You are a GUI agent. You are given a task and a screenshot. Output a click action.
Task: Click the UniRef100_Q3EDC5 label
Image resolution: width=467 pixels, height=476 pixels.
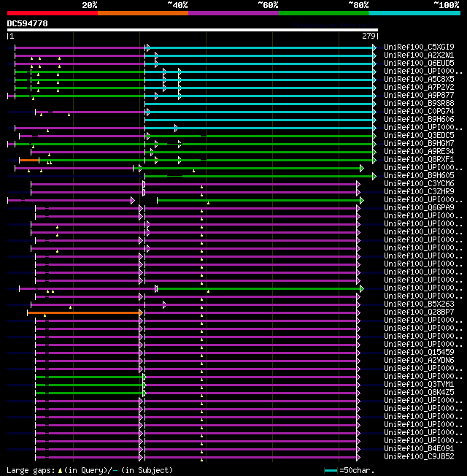point(419,135)
